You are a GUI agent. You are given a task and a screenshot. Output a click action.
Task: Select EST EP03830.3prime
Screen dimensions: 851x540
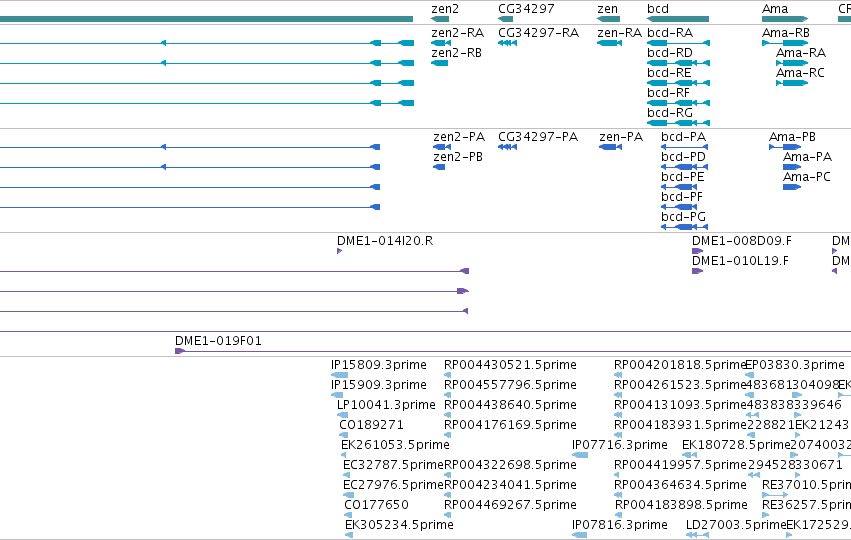(x=795, y=365)
